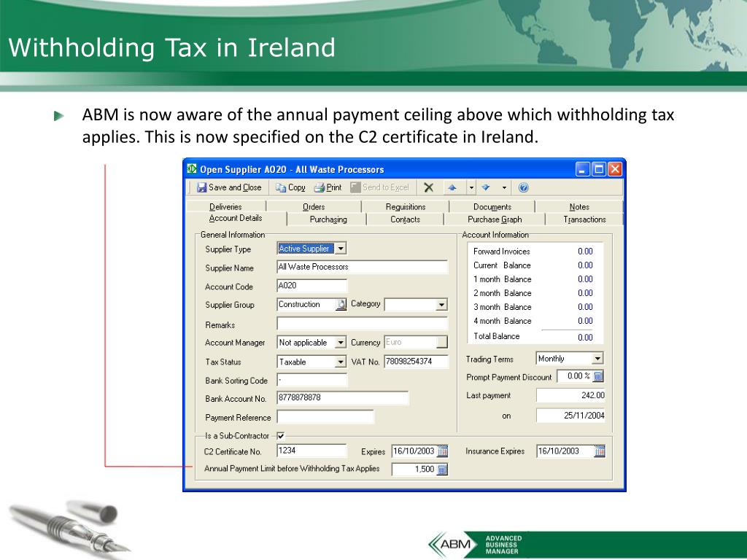The height and width of the screenshot is (560, 747).
Task: Click the window icon in title bar
Action: click(x=192, y=168)
